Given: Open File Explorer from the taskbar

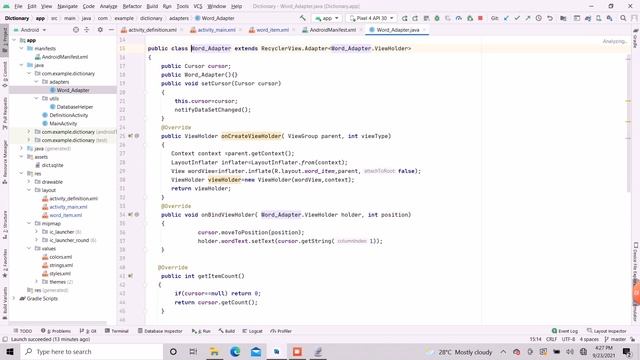Looking at the screenshot, I should 214,351.
